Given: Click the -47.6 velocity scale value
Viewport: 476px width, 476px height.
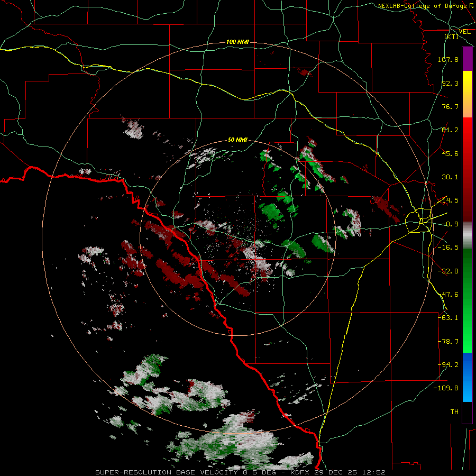Looking at the screenshot, I should tap(448, 295).
